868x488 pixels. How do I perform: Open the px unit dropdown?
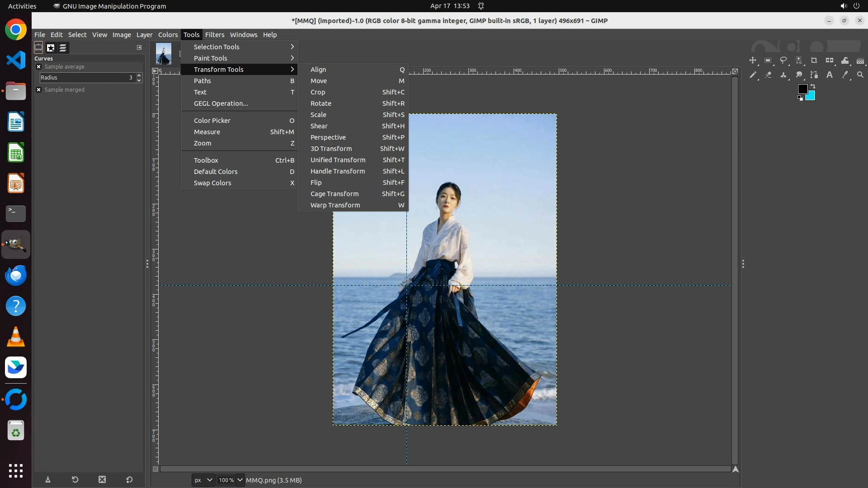[203, 480]
